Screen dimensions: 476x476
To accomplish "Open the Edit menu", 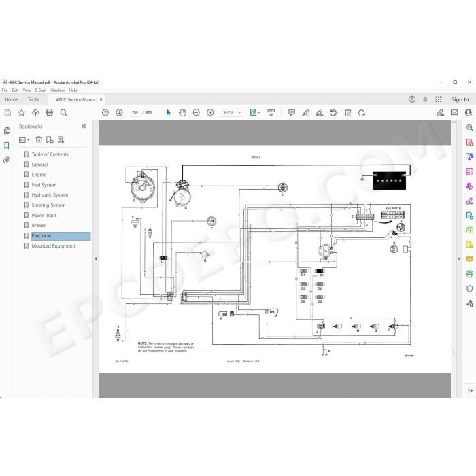I will 15,90.
